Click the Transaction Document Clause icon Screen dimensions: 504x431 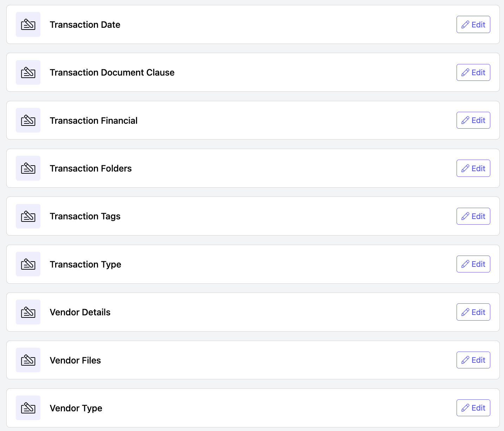[28, 72]
